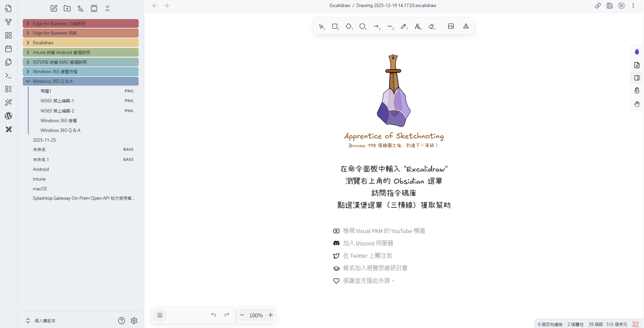Select the Eraser tool
This screenshot has height=328, width=644.
coord(432,26)
